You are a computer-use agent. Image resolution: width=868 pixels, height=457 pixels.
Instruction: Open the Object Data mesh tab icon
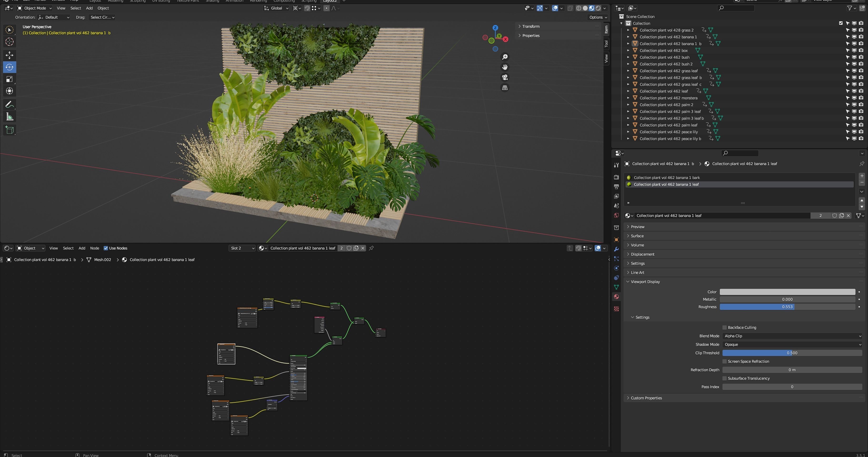616,287
